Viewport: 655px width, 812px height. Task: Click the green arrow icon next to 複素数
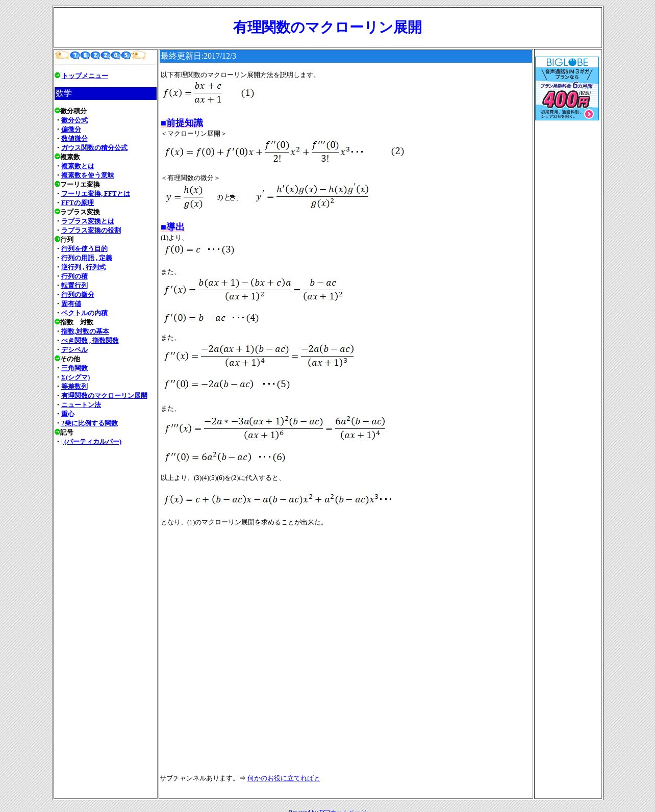pos(57,157)
